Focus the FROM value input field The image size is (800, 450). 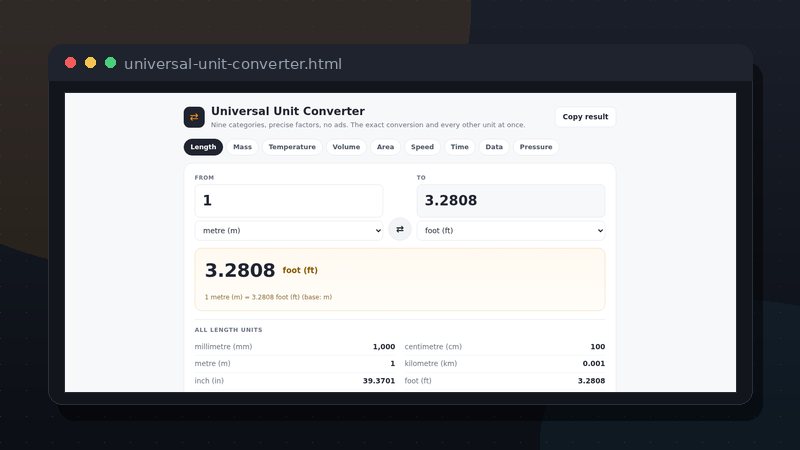click(289, 201)
